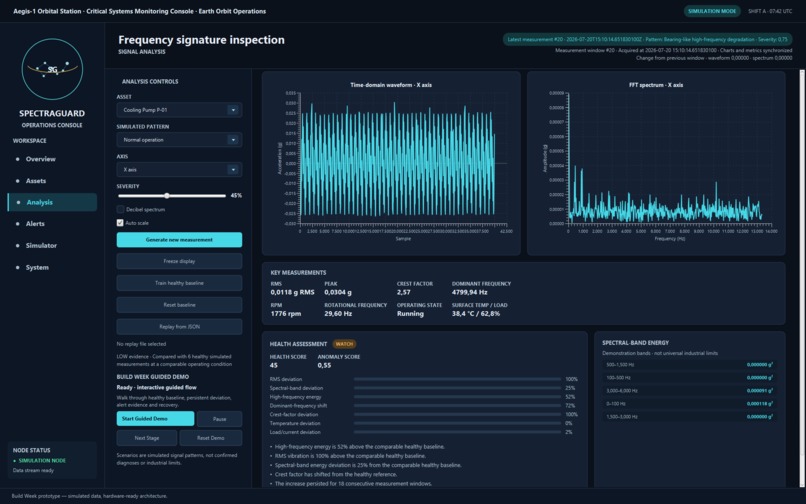Click the SIMULATION NODE status text

42,461
